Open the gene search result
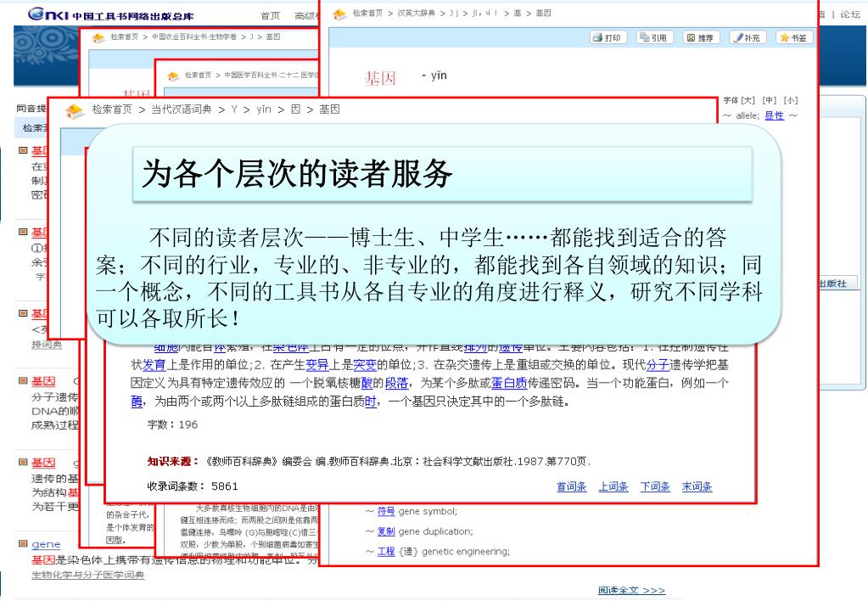The height and width of the screenshot is (601, 868). [46, 544]
